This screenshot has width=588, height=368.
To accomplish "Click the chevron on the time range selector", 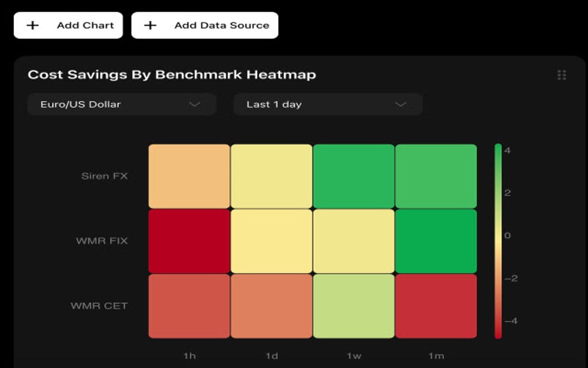I will (x=402, y=104).
